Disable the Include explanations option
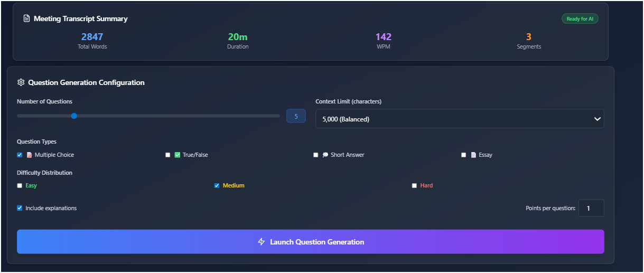The width and height of the screenshot is (644, 273). 20,208
